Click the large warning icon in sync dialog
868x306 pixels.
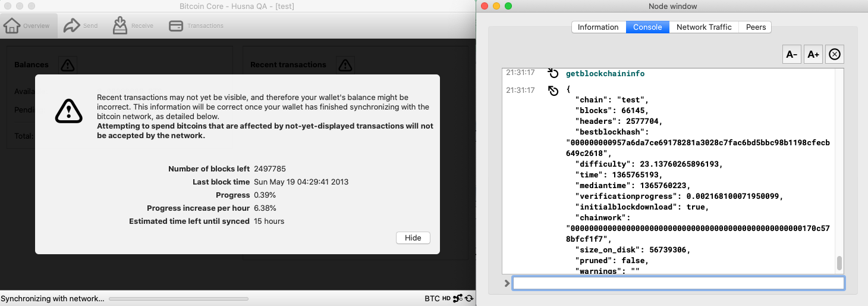tap(69, 111)
